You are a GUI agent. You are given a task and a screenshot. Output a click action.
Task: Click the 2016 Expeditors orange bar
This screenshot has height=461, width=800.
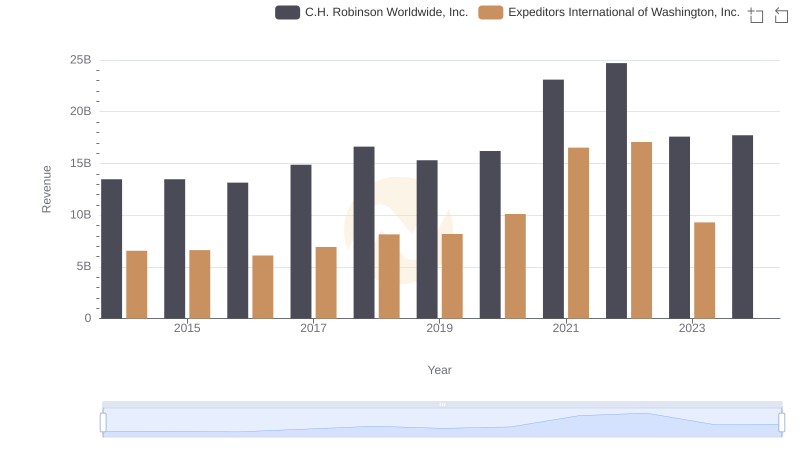(x=263, y=287)
